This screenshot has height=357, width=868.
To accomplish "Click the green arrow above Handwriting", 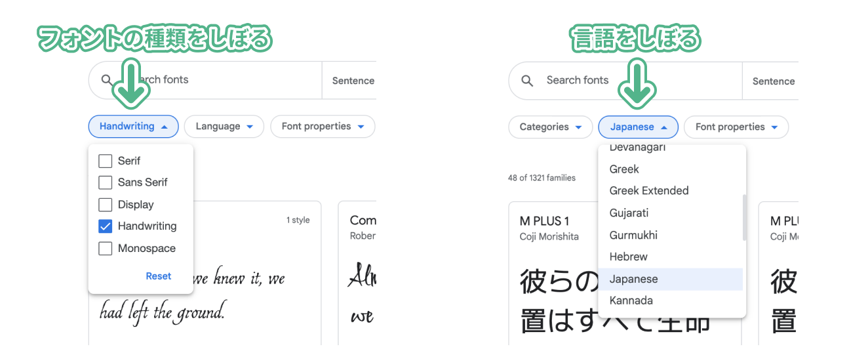I will pos(131,83).
